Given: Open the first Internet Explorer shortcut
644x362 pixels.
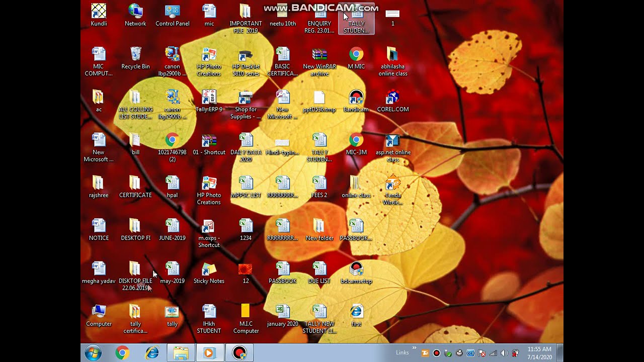Looking at the screenshot, I should click(x=356, y=315).
